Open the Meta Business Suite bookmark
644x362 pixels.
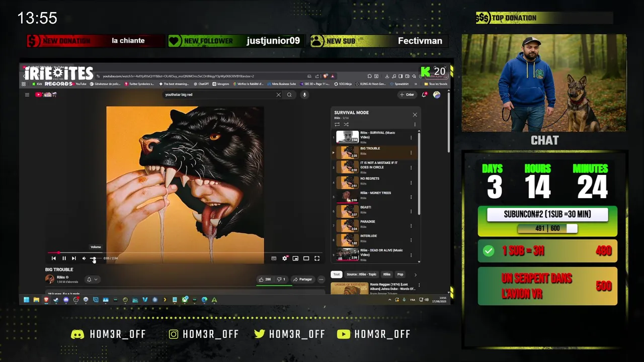pyautogui.click(x=282, y=84)
